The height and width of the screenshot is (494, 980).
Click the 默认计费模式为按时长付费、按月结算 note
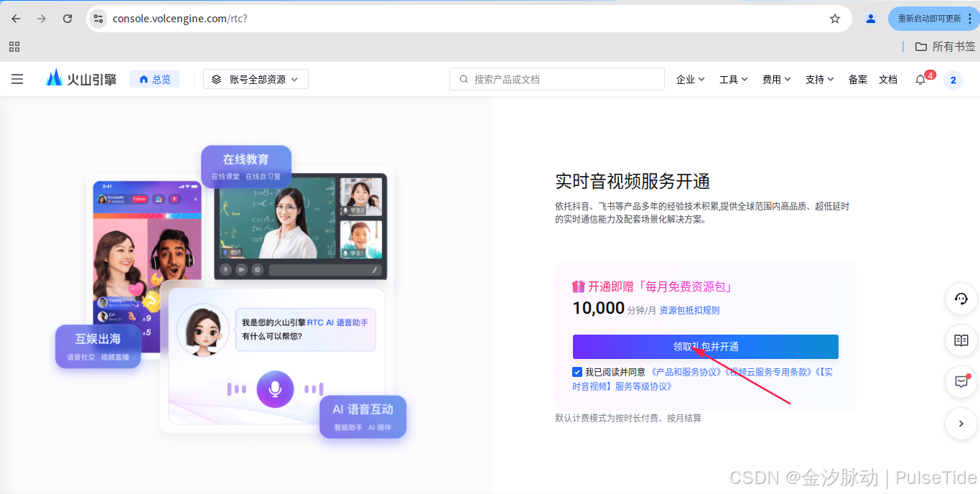pos(628,418)
